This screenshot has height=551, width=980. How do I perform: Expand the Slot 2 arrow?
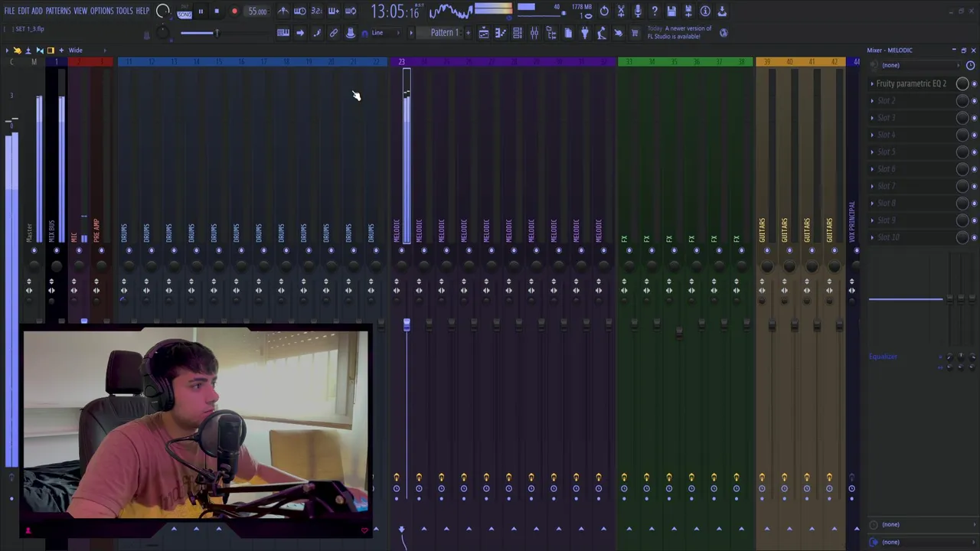point(872,100)
